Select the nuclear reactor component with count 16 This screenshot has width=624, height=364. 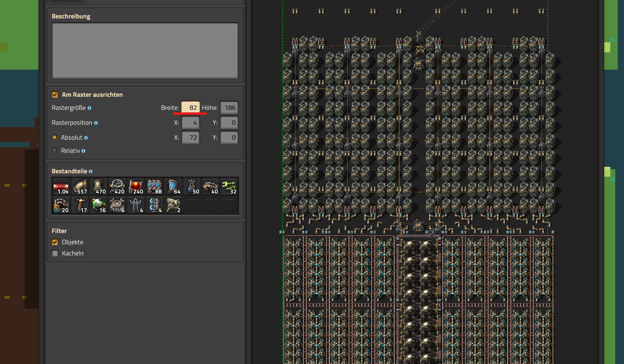coord(98,205)
